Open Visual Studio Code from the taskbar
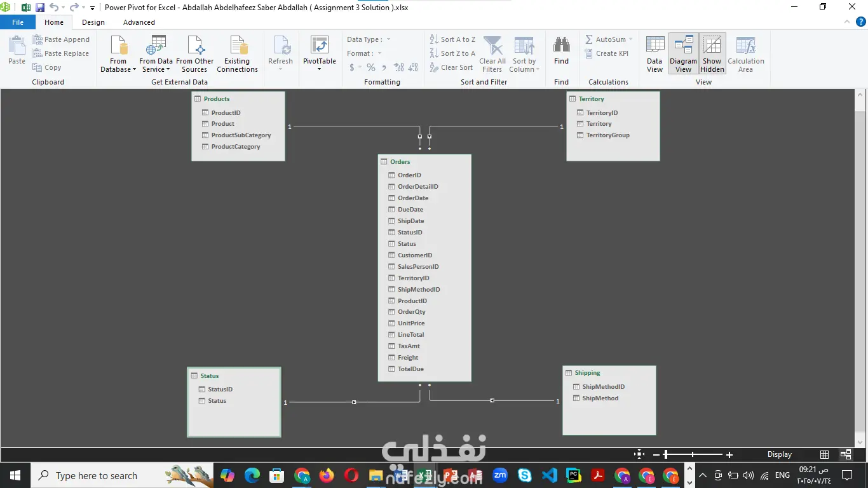Viewport: 868px width, 488px height. point(550,475)
